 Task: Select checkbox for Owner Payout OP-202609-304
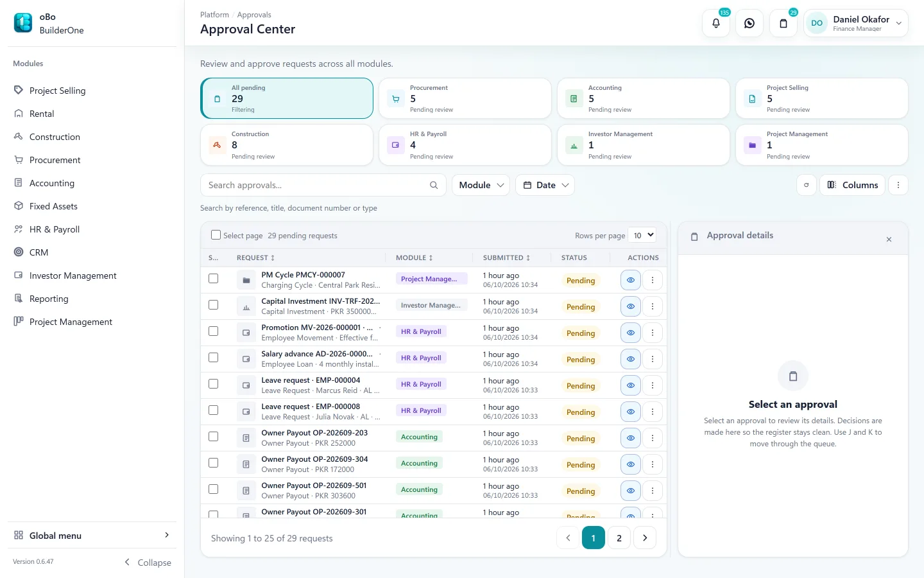pyautogui.click(x=214, y=463)
